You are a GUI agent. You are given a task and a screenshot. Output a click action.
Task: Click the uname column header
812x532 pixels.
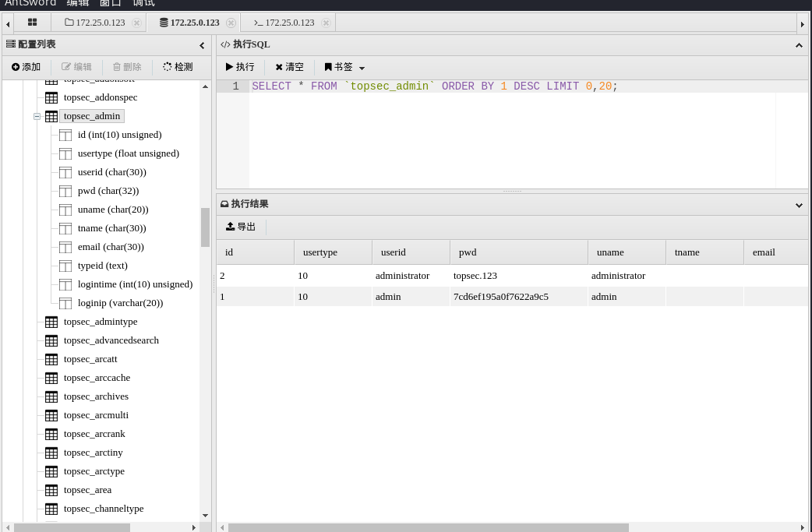[x=627, y=252]
